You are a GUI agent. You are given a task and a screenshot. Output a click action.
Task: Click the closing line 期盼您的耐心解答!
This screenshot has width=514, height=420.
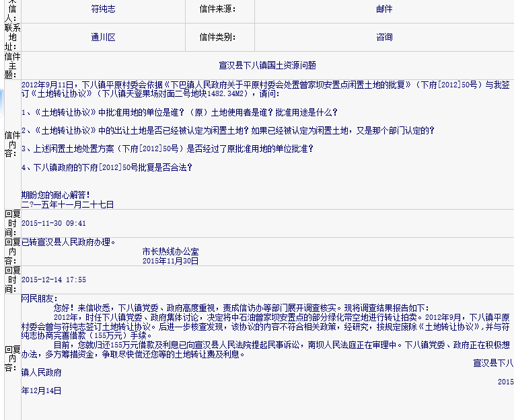(56, 196)
